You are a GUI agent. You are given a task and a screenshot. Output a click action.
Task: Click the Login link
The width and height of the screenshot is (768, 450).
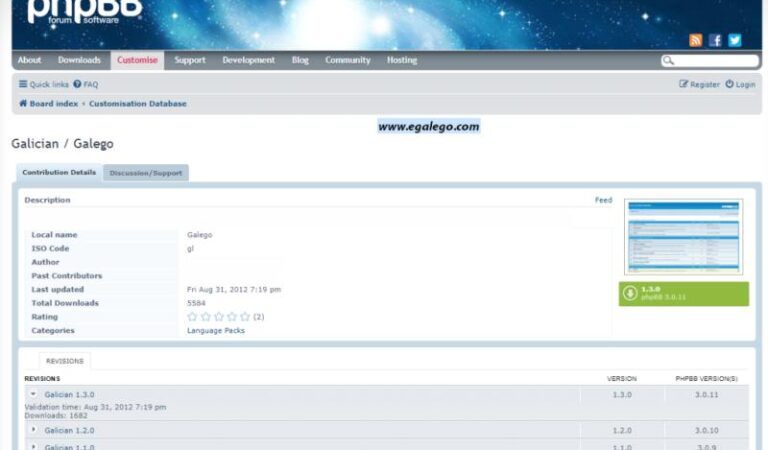click(745, 84)
